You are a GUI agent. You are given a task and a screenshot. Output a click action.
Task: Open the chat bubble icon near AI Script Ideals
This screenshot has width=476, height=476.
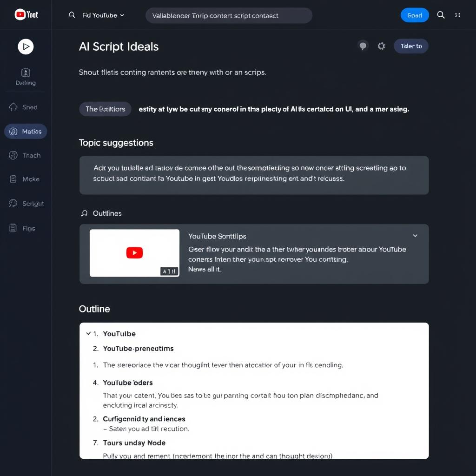(x=363, y=46)
